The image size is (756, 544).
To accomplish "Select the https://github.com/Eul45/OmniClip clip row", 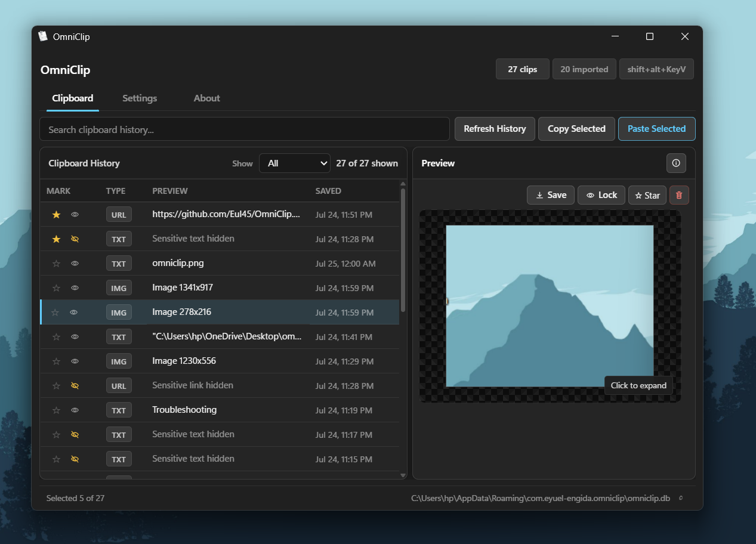I will 220,214.
